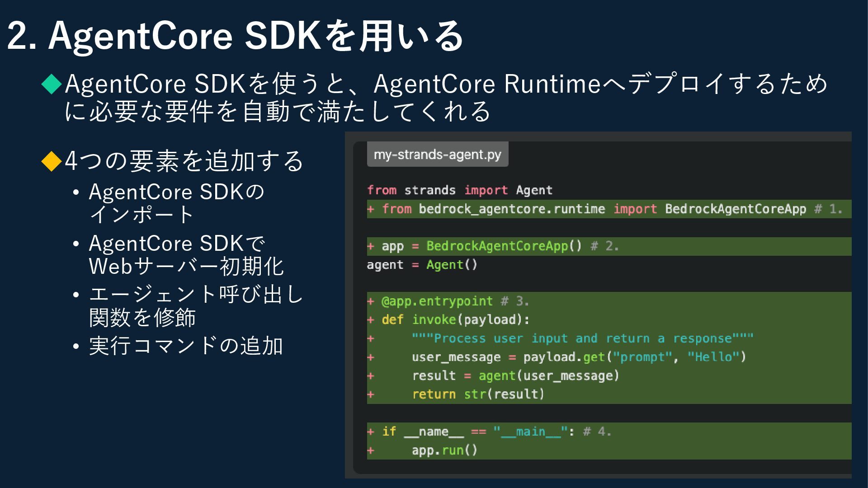This screenshot has width=868, height=488.
Task: Click the bullet 実行コマンドの追加
Action: (186, 346)
